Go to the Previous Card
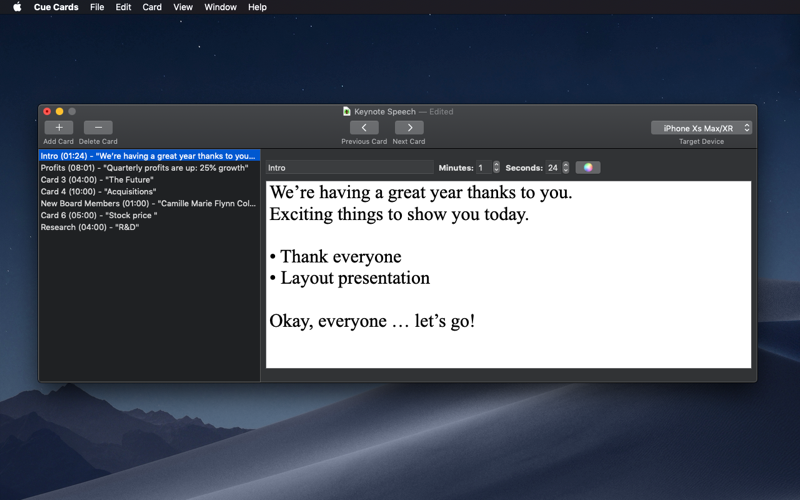 click(x=364, y=128)
